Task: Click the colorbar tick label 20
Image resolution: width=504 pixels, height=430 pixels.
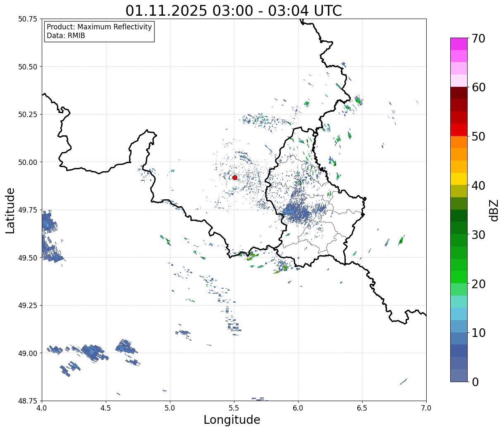Action: (x=478, y=284)
